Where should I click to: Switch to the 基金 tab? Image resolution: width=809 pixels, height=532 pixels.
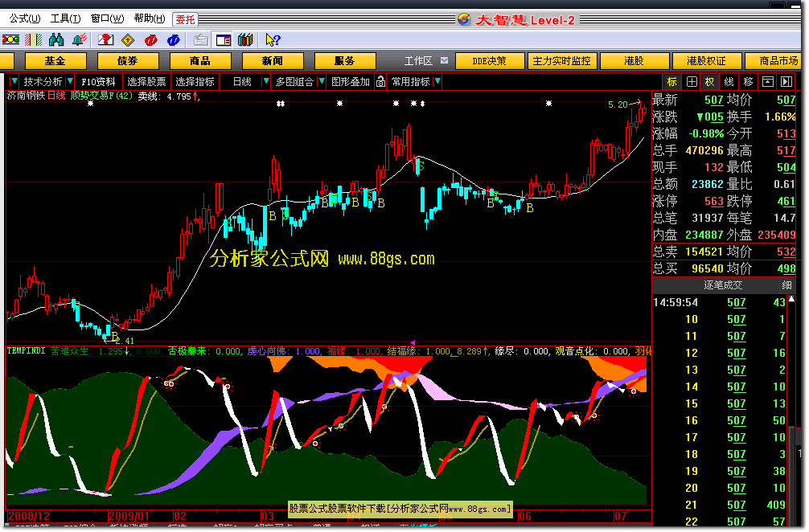coord(55,61)
